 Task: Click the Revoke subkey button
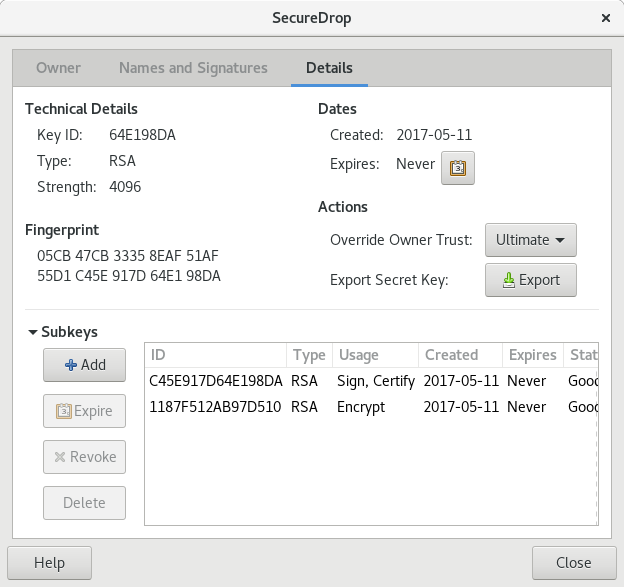coord(84,457)
